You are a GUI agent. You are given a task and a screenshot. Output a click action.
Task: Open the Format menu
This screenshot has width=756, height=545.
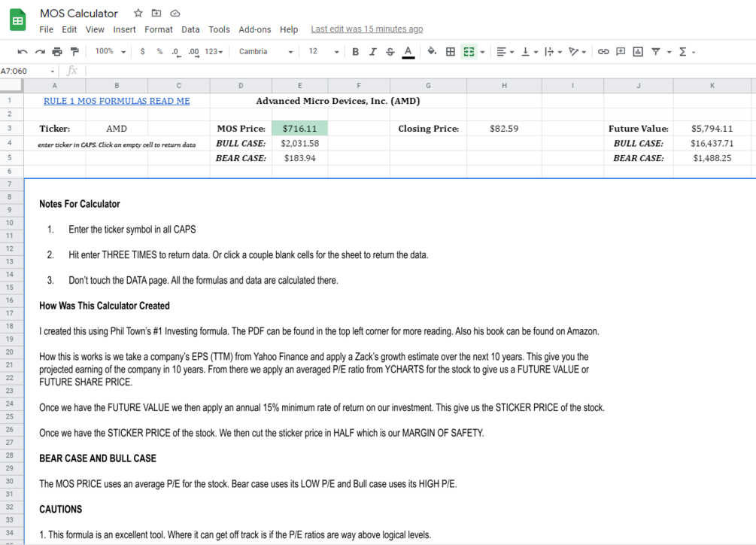click(x=159, y=29)
